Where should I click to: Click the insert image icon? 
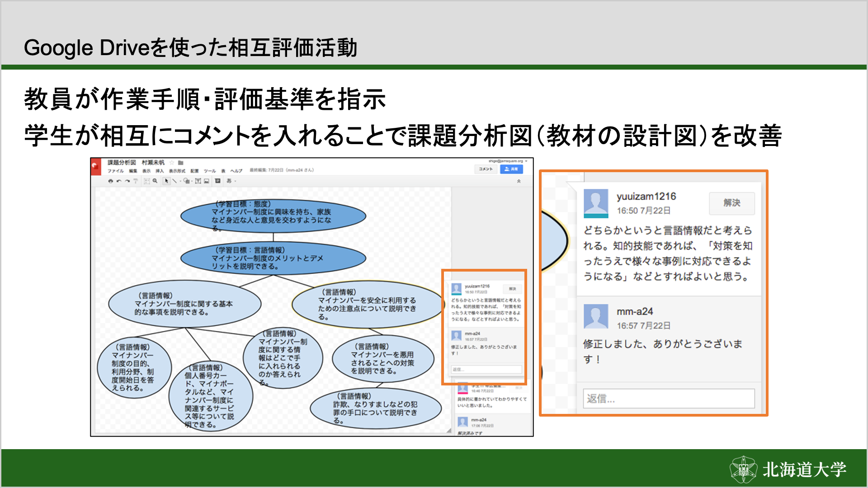pos(207,181)
